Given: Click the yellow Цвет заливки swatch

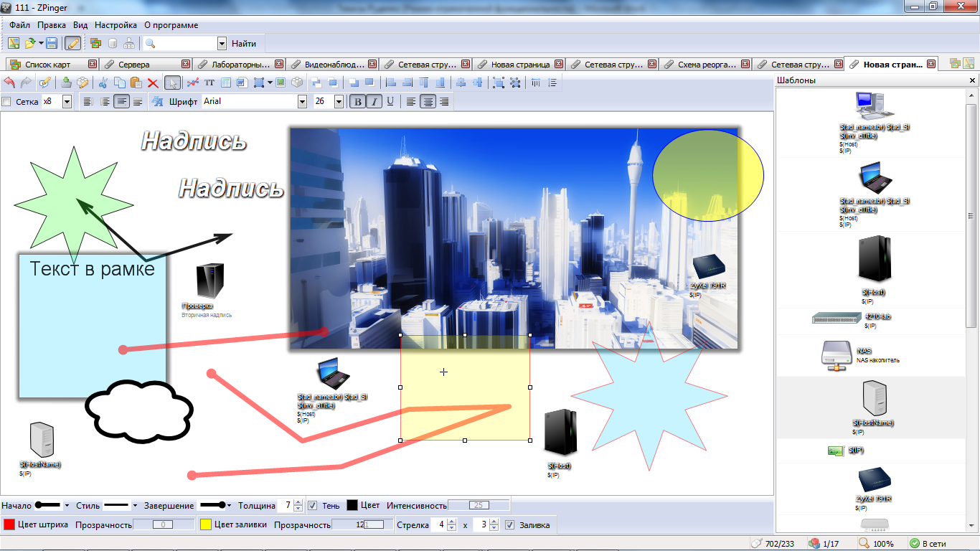Looking at the screenshot, I should (x=205, y=525).
